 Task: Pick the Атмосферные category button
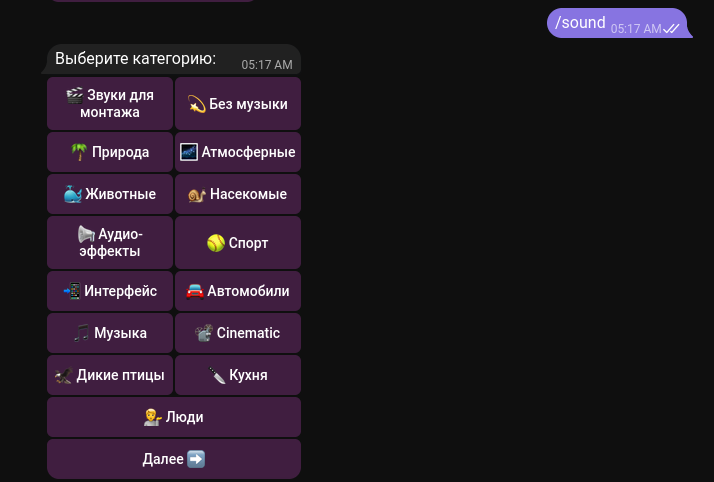pyautogui.click(x=238, y=152)
